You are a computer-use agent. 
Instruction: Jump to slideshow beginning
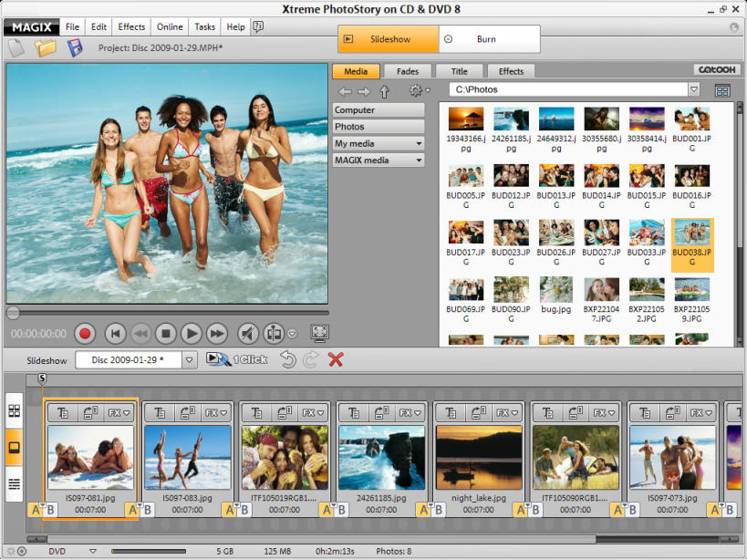pos(115,334)
